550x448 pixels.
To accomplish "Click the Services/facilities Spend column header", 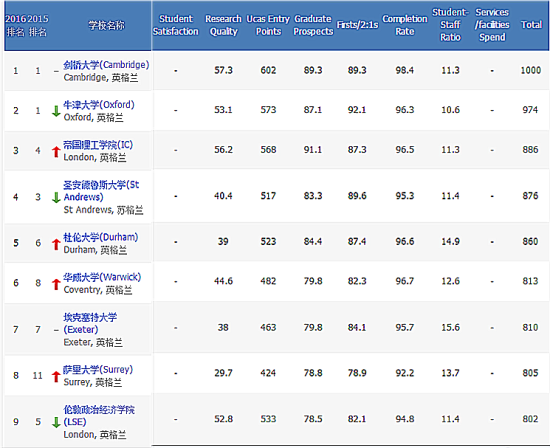I will [492, 25].
